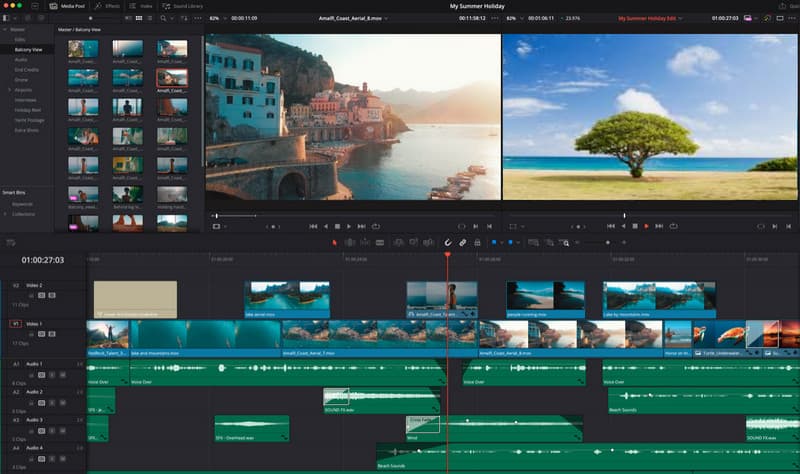This screenshot has width=800, height=474.
Task: Activate the Trim Edit Mode tool
Action: tap(350, 243)
